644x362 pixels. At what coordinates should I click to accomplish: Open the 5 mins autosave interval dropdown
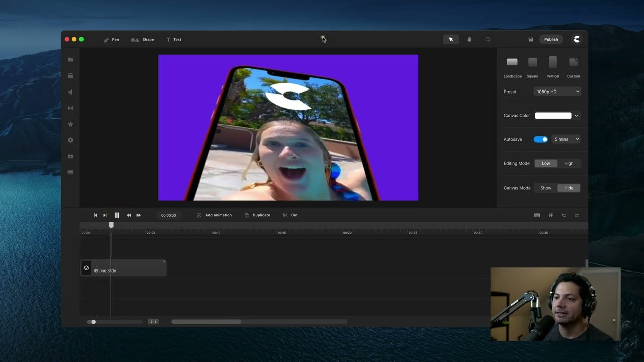[566, 139]
